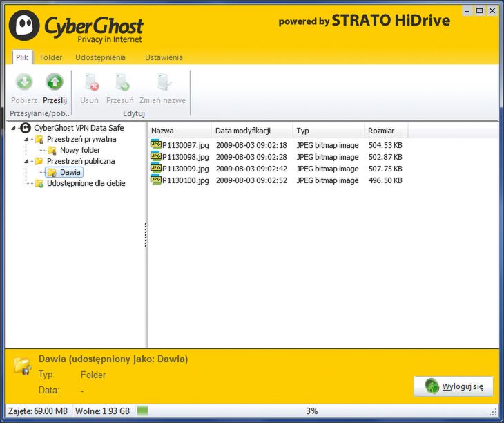Click size value 496.50 KB
The image size is (504, 423).
[x=385, y=180]
